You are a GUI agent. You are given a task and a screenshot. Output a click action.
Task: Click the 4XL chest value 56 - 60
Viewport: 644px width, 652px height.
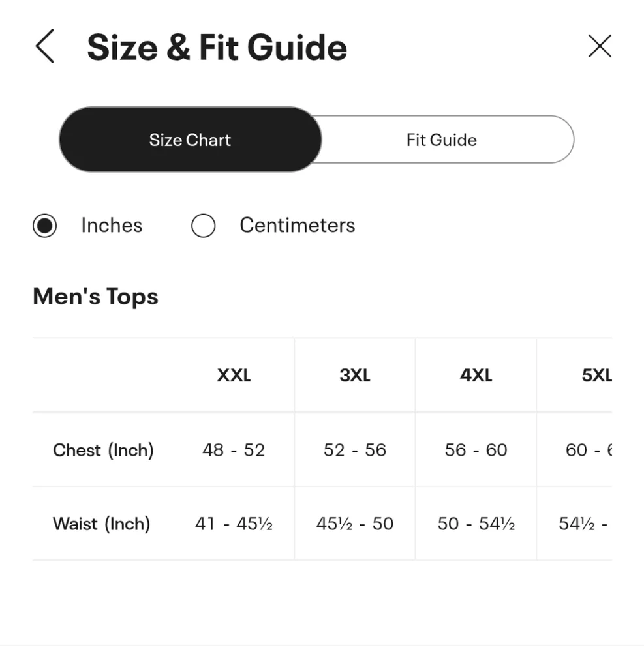pyautogui.click(x=476, y=450)
